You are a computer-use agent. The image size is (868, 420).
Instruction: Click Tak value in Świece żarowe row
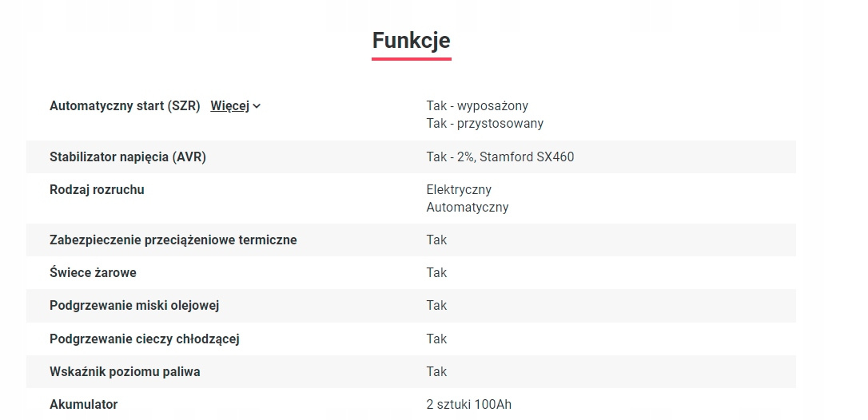(436, 273)
